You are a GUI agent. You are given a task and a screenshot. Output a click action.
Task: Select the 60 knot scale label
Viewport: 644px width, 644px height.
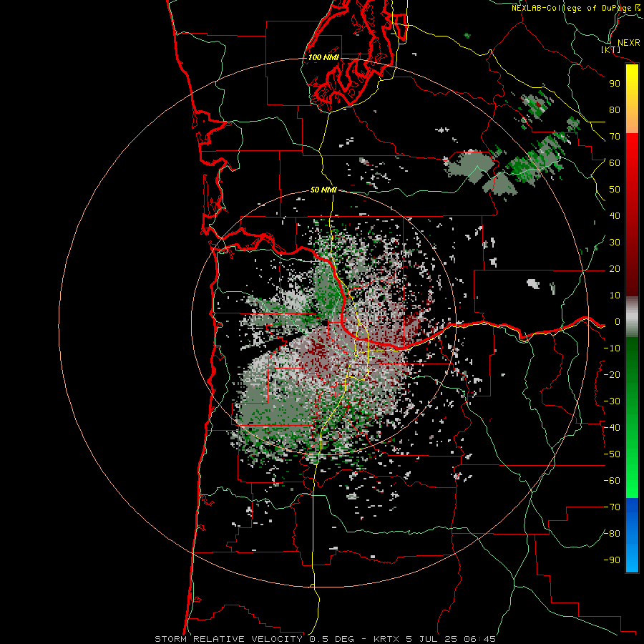coord(615,162)
